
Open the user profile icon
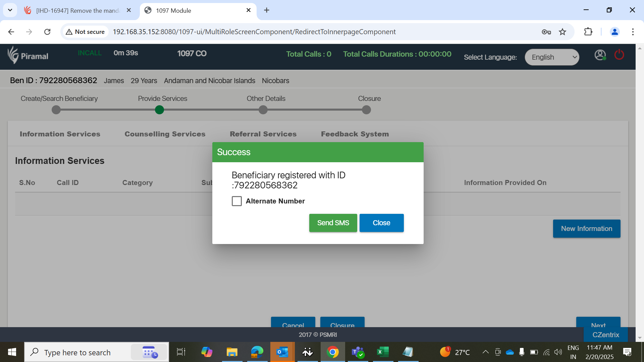click(x=600, y=55)
